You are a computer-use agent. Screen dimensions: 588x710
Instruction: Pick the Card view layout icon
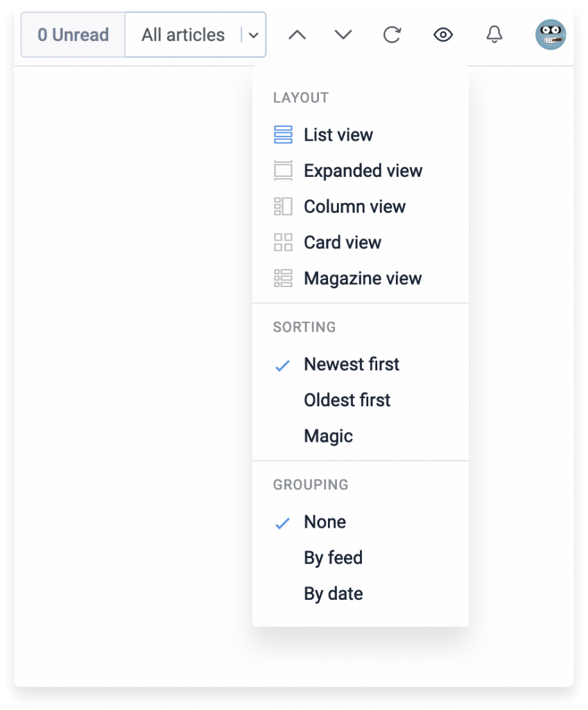pos(284,243)
